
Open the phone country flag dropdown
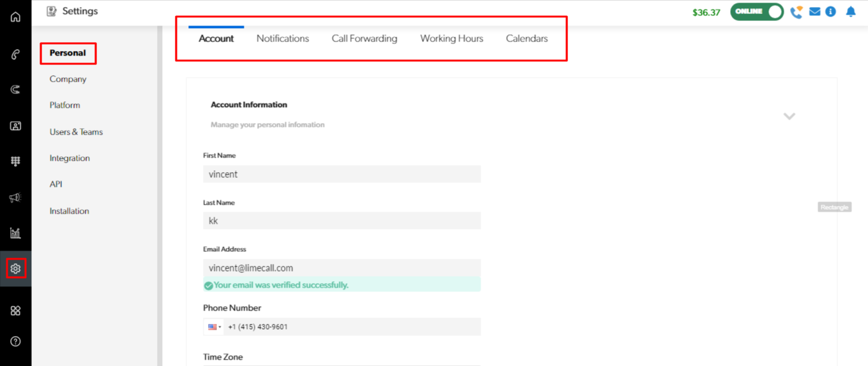(214, 327)
